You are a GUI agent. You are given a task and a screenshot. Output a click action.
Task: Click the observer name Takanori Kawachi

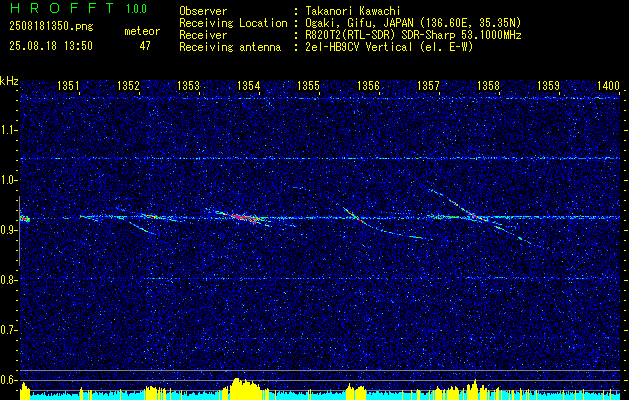click(x=353, y=11)
